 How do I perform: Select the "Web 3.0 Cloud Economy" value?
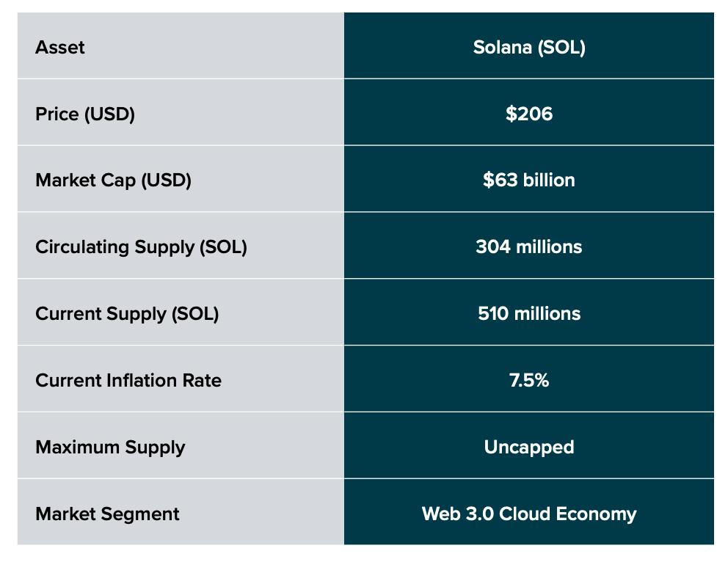(x=528, y=514)
